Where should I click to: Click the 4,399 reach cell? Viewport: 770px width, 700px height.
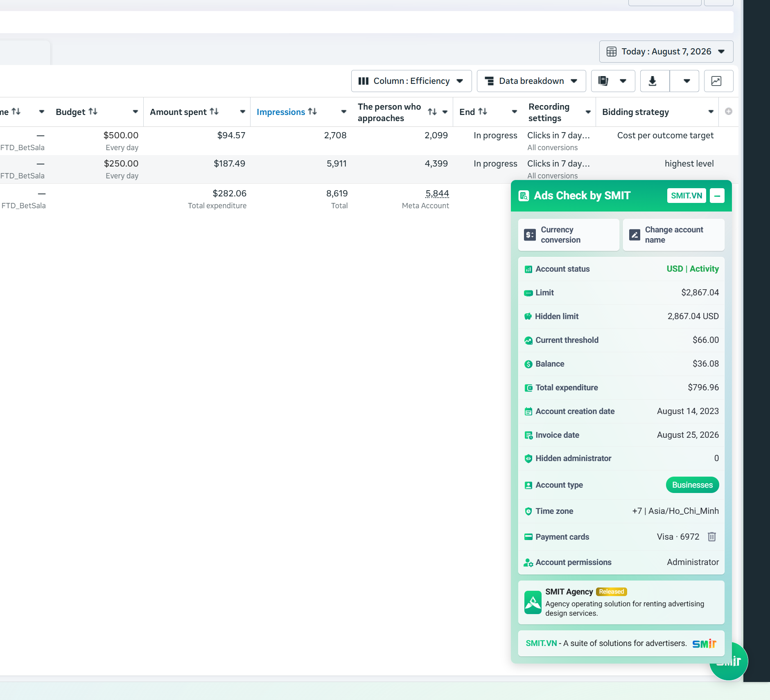click(x=436, y=164)
